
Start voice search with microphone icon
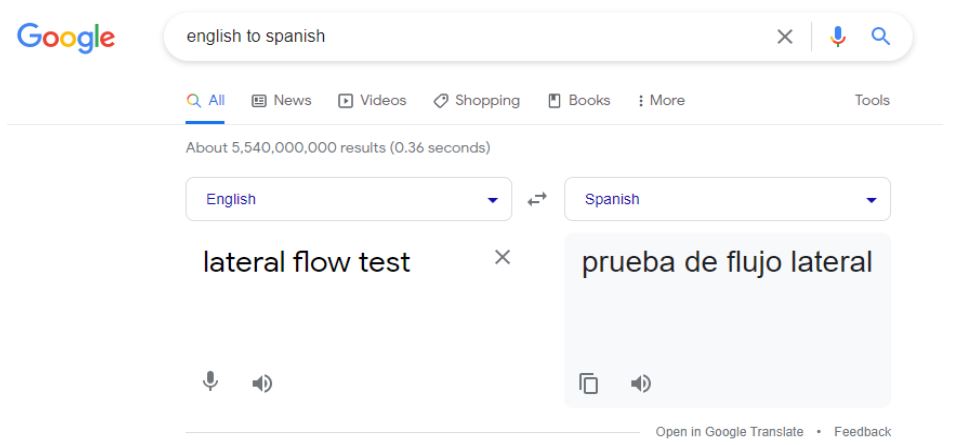click(838, 37)
